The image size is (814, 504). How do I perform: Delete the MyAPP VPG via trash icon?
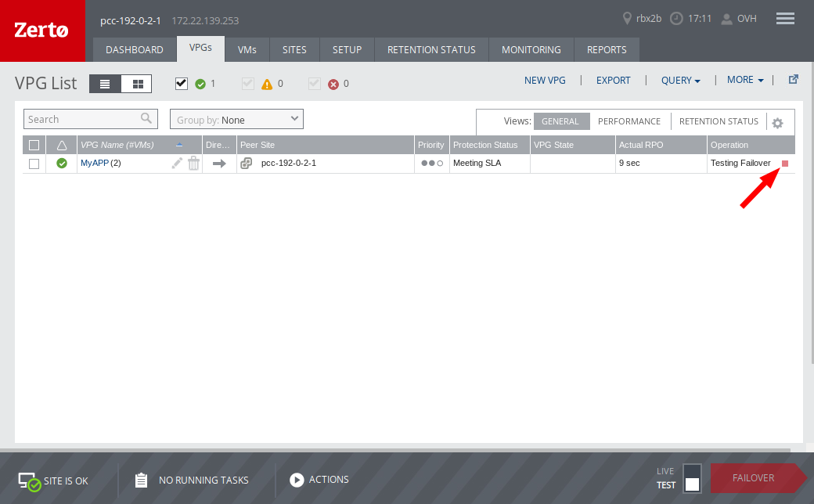[193, 163]
